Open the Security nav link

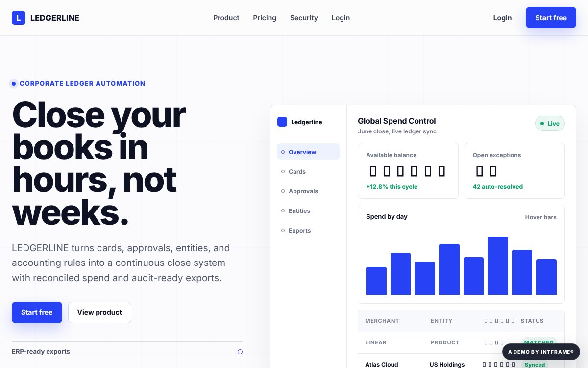(304, 18)
